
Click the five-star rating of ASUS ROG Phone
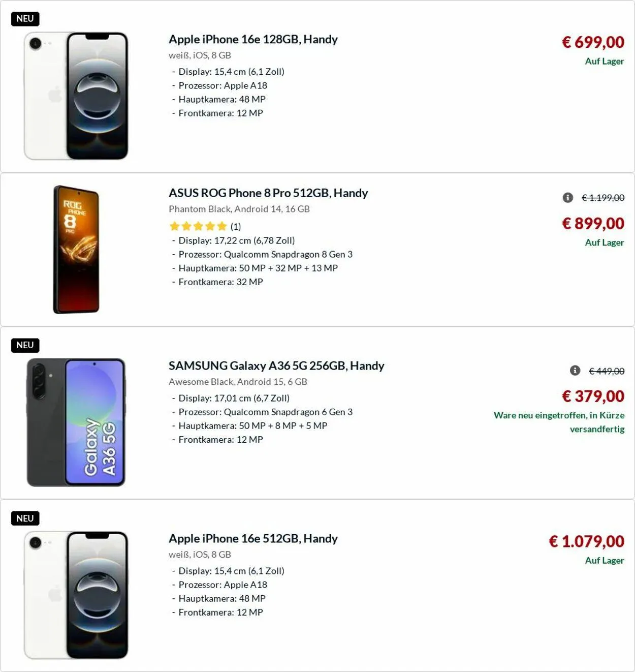[198, 226]
